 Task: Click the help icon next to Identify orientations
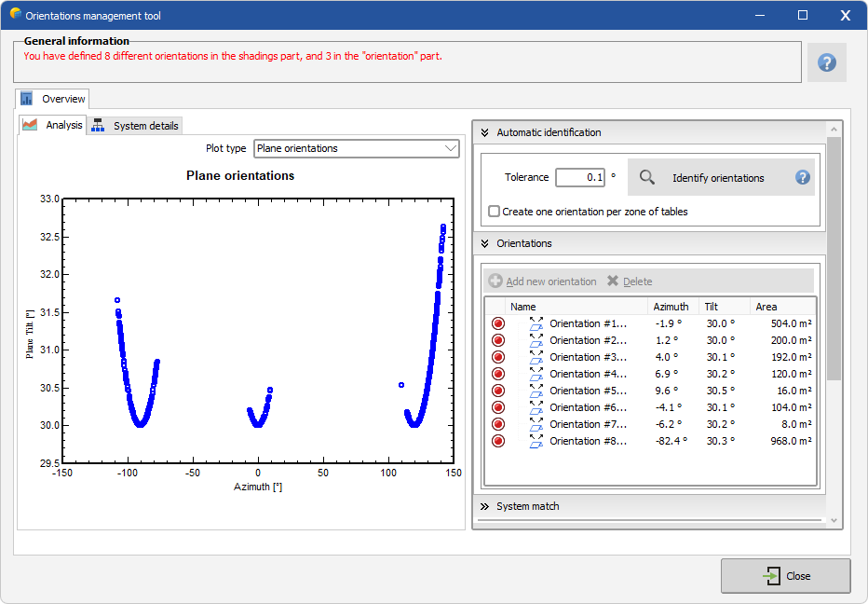point(802,177)
